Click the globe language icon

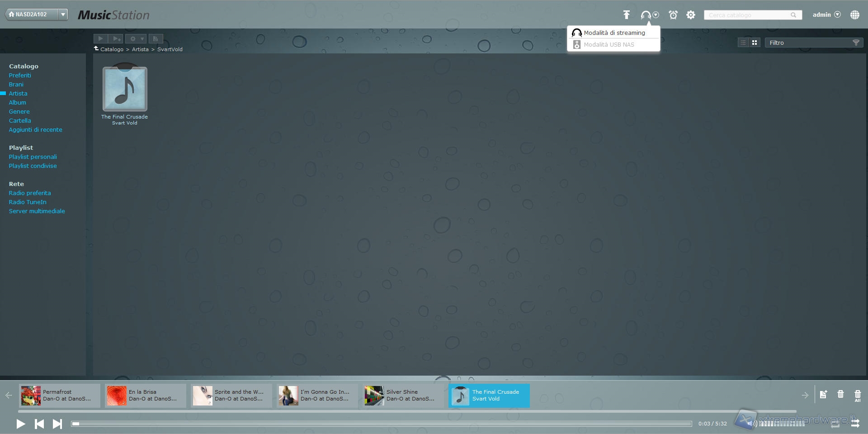[854, 15]
